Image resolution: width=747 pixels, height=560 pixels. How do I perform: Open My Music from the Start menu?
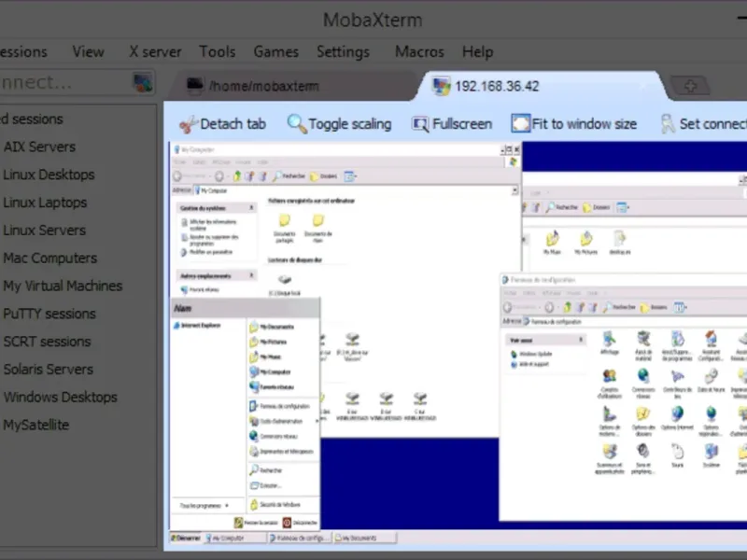[265, 357]
